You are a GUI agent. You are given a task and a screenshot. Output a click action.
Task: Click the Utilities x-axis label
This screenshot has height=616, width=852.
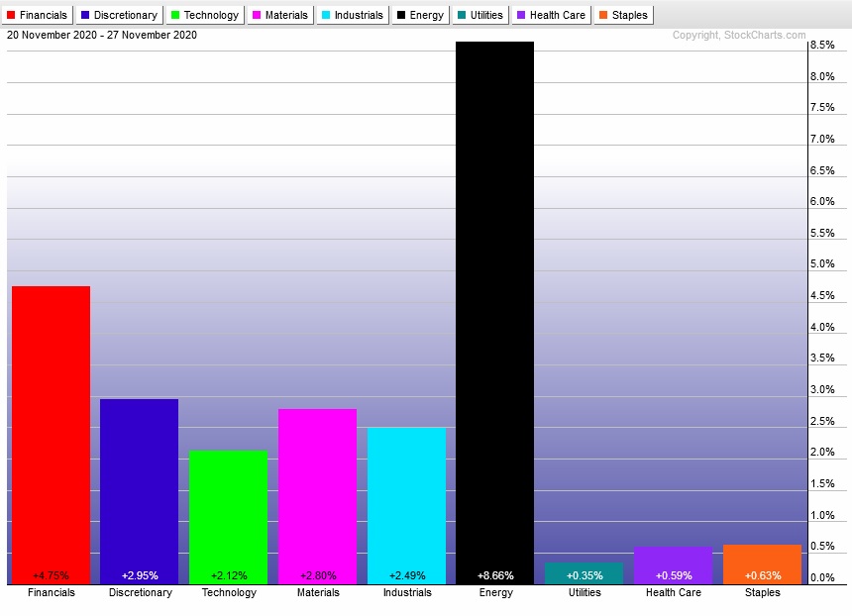pos(585,592)
